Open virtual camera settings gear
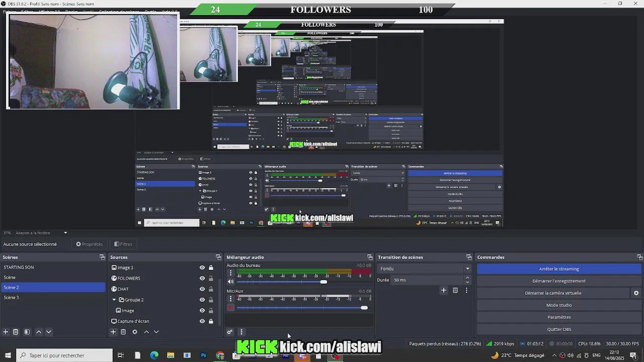This screenshot has height=362, width=644. 636,293
